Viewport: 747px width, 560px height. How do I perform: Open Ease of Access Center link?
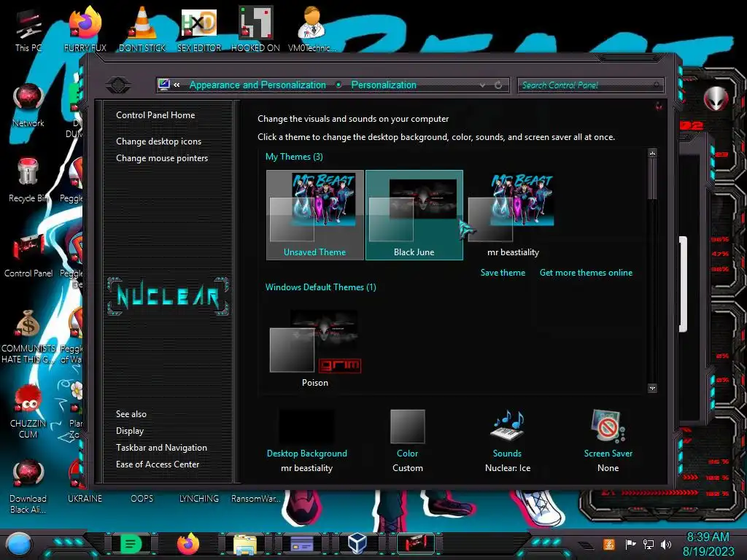pyautogui.click(x=158, y=464)
